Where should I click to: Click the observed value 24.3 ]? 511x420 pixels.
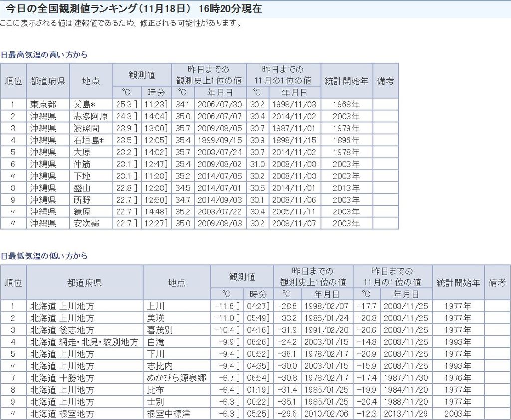point(127,116)
